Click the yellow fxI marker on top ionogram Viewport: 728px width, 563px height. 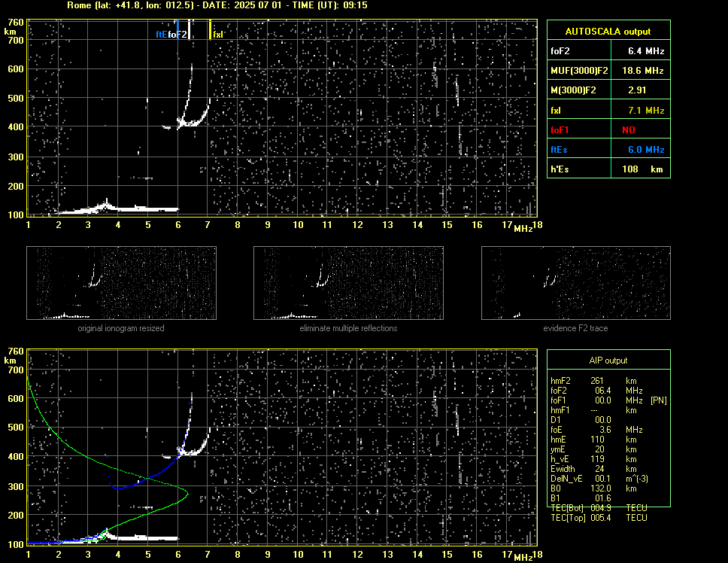point(211,29)
